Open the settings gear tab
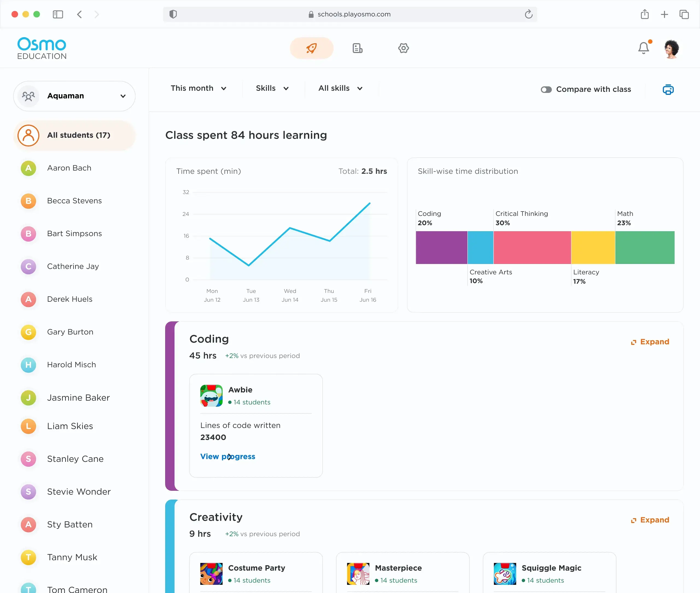The image size is (700, 593). pyautogui.click(x=403, y=48)
